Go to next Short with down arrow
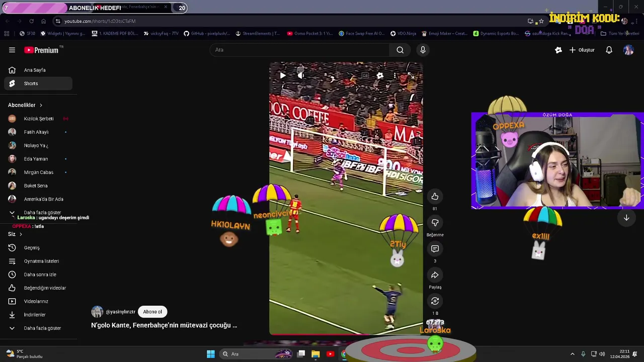Viewport: 644px width, 362px height. tap(626, 218)
